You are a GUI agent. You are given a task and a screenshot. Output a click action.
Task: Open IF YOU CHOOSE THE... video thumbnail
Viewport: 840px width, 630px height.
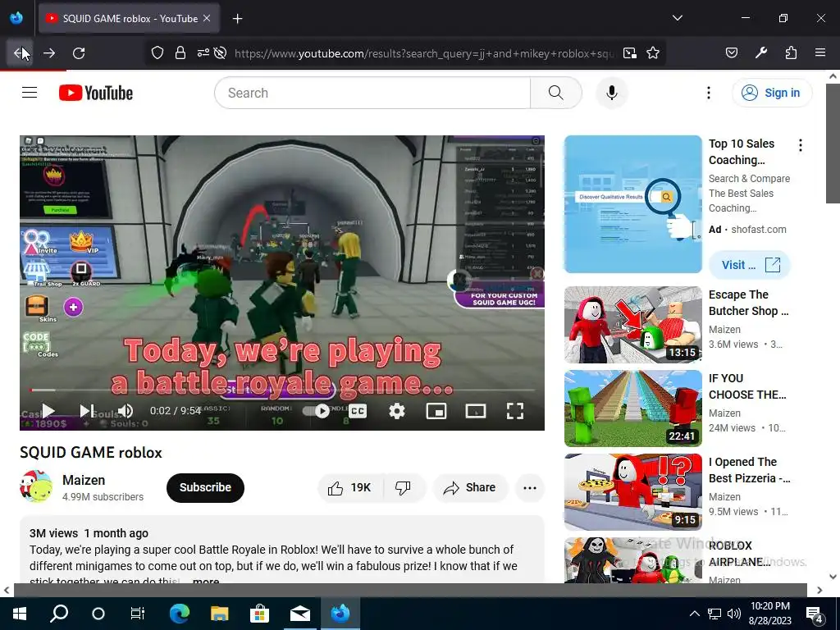(632, 409)
